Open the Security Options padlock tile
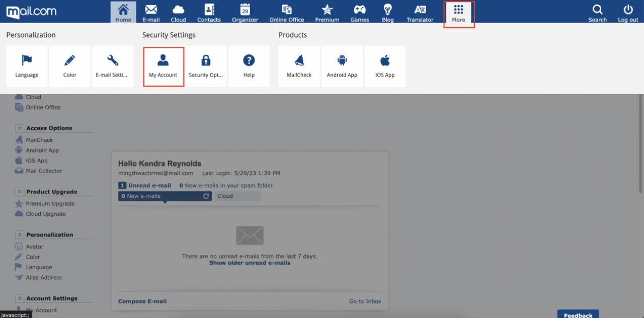The height and width of the screenshot is (318, 644). [206, 66]
